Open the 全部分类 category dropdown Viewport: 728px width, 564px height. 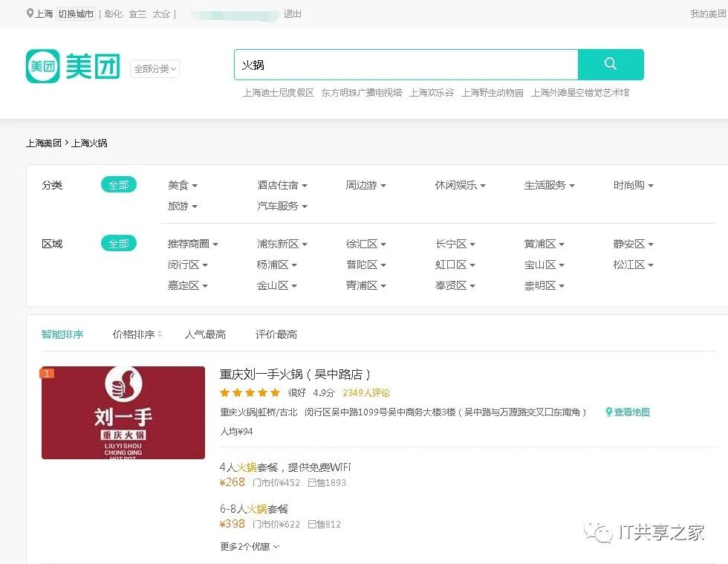point(154,68)
